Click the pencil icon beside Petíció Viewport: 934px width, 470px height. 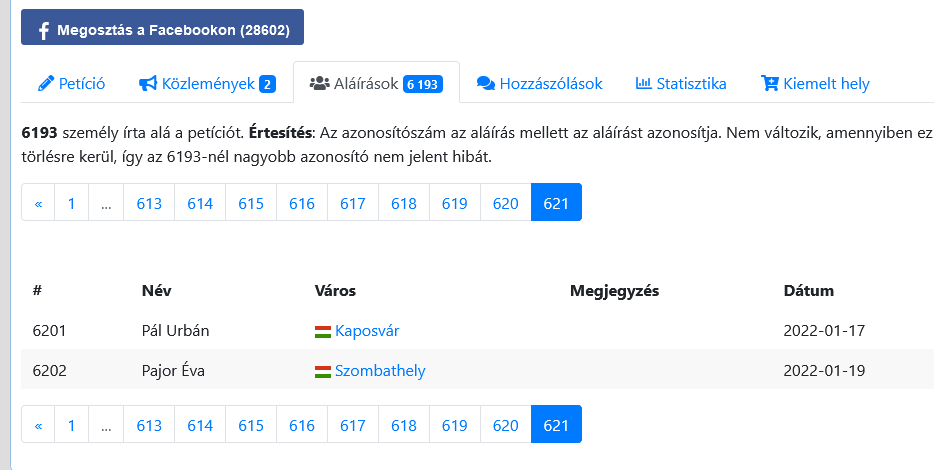pos(46,83)
